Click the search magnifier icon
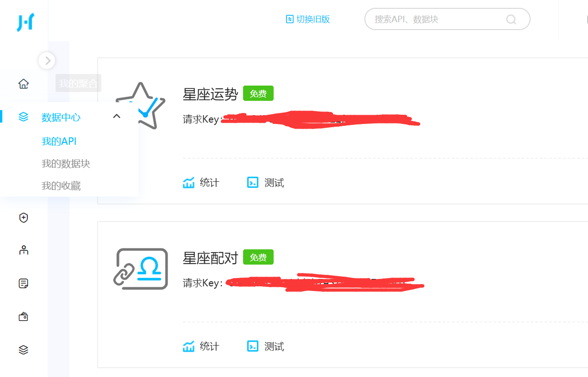Image resolution: width=588 pixels, height=377 pixels. tap(511, 19)
